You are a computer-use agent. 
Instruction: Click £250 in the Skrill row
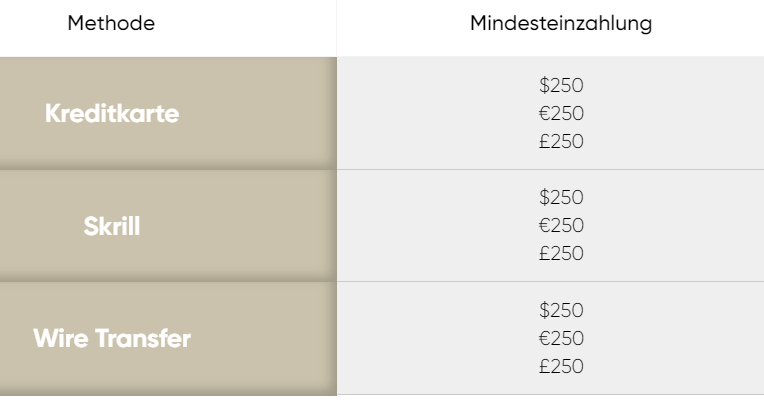pyautogui.click(x=561, y=253)
